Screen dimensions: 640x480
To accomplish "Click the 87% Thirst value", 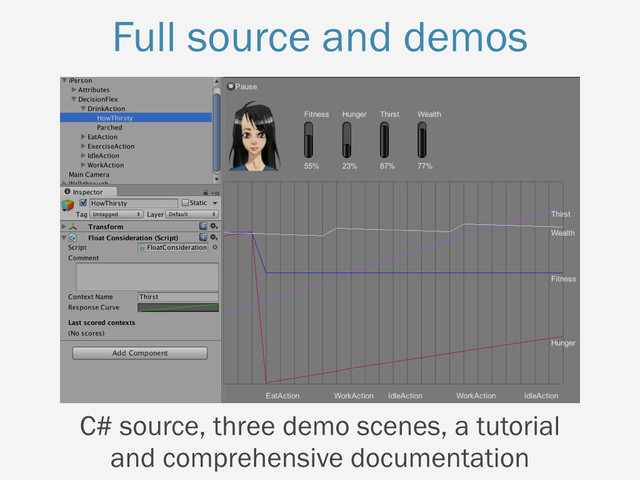I will (387, 166).
